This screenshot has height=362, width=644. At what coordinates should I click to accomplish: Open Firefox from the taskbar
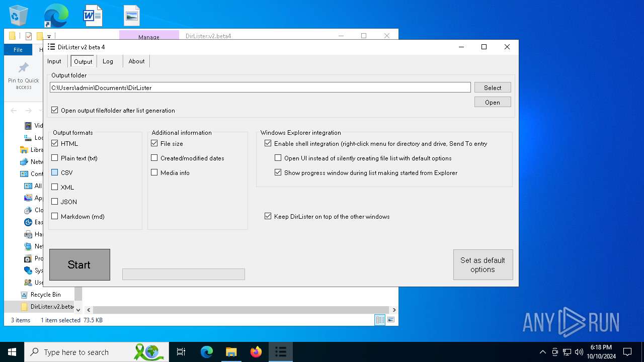(256, 352)
